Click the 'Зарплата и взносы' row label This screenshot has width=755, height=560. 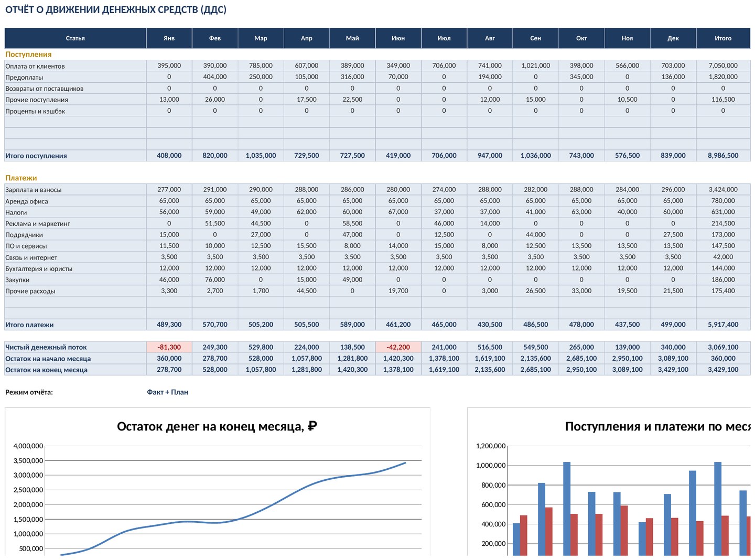pyautogui.click(x=34, y=190)
